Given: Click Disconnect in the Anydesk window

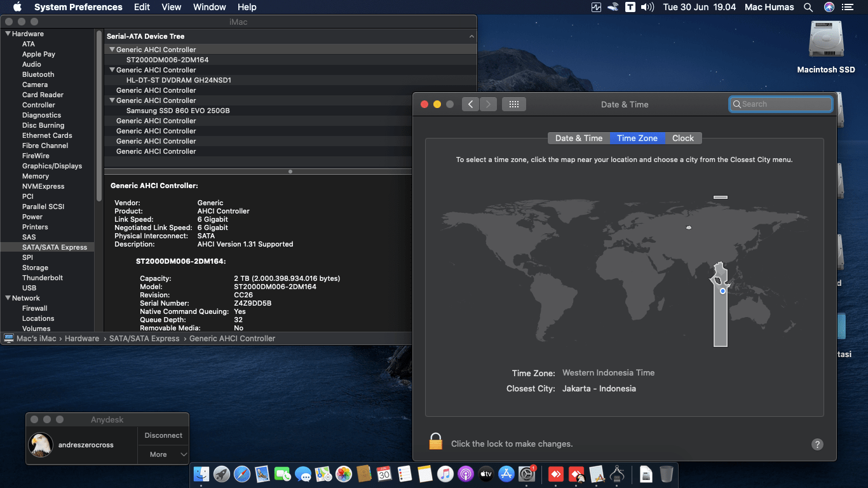Looking at the screenshot, I should click(x=163, y=435).
